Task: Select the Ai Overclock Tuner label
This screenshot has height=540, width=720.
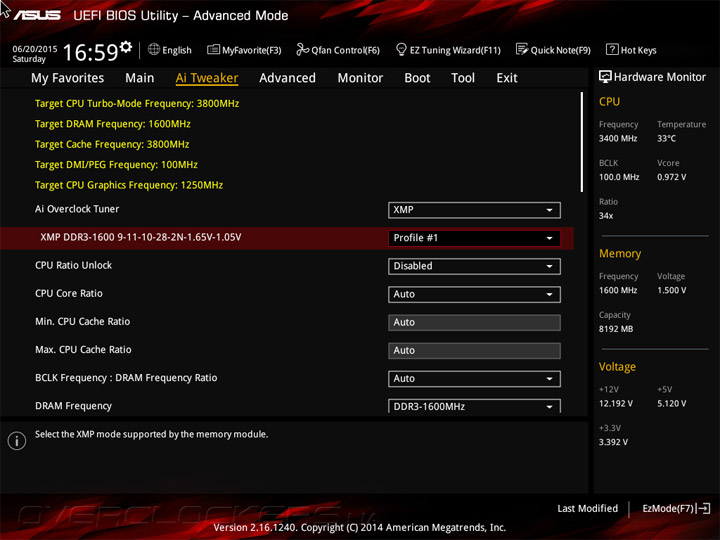Action: click(x=77, y=209)
